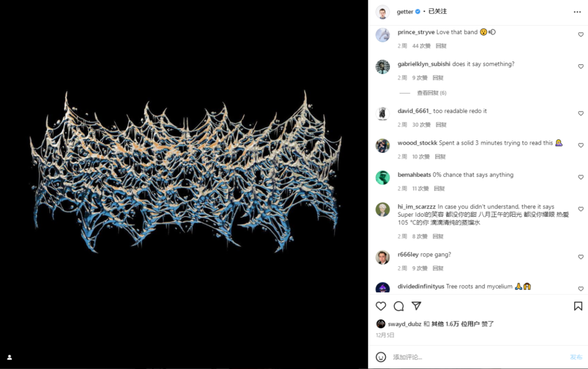View the 1.6万 users who liked

pos(462,324)
